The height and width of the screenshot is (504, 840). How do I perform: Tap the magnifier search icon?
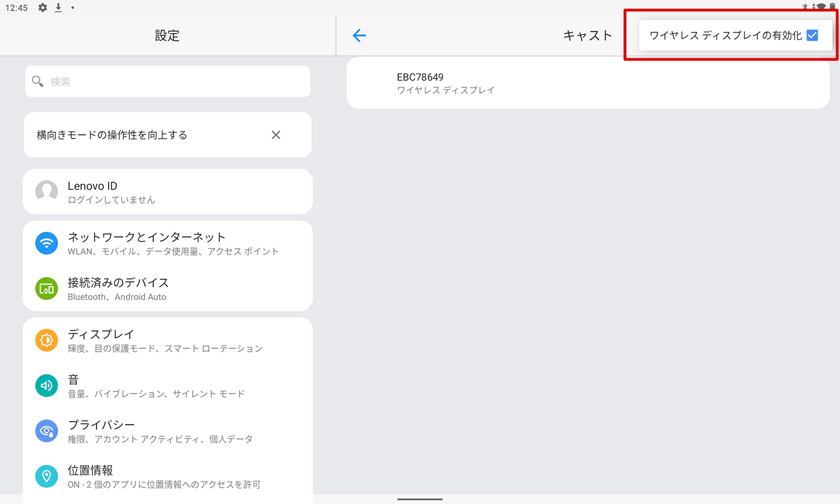[x=38, y=81]
